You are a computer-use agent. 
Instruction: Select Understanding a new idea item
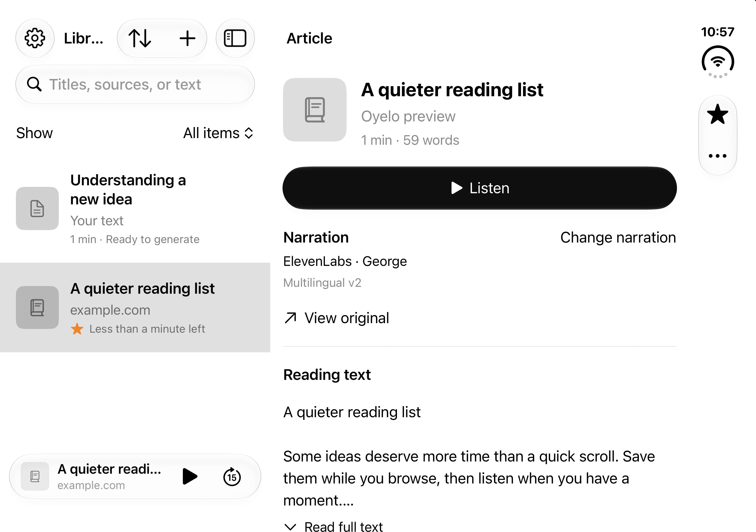point(135,209)
